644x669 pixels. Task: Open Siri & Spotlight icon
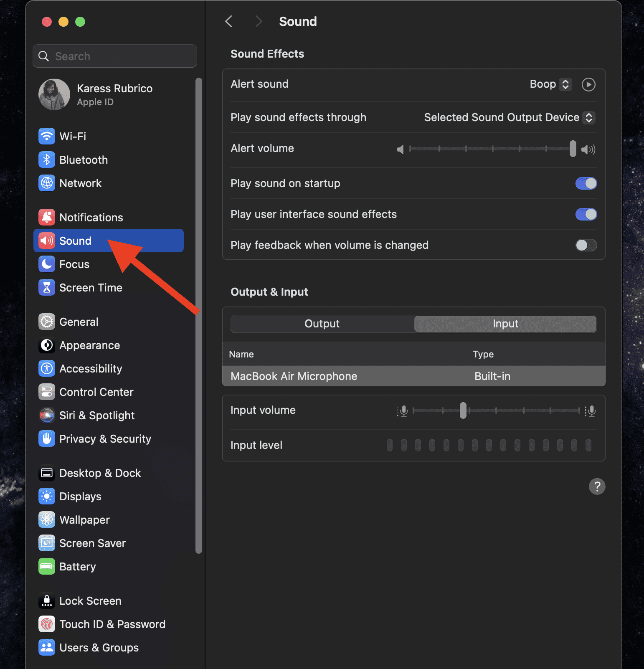pos(47,415)
